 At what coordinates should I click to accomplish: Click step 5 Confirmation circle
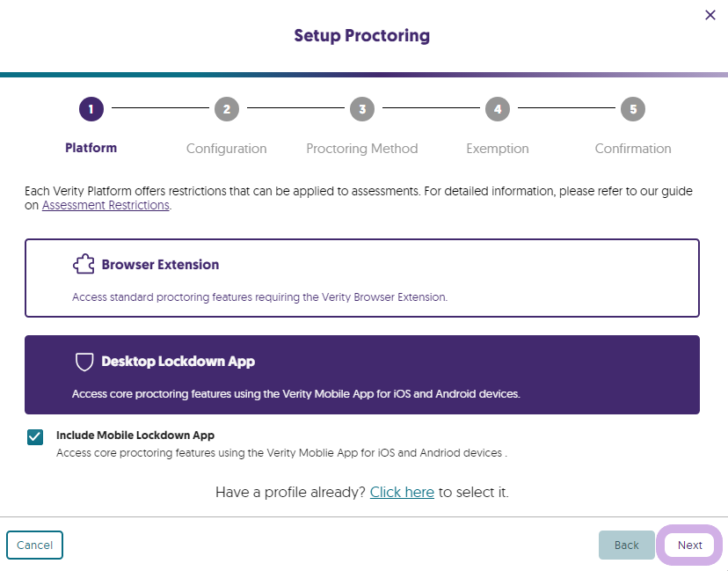pyautogui.click(x=632, y=109)
